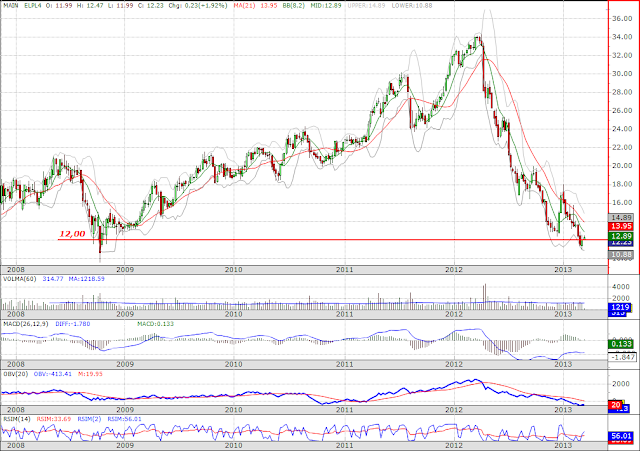Click the -1.847 MACD axis tag
The width and height of the screenshot is (640, 451).
622,357
